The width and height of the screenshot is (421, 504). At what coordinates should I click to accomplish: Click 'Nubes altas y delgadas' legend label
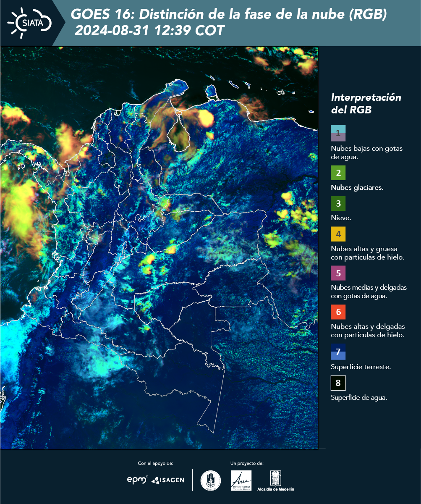(368, 331)
